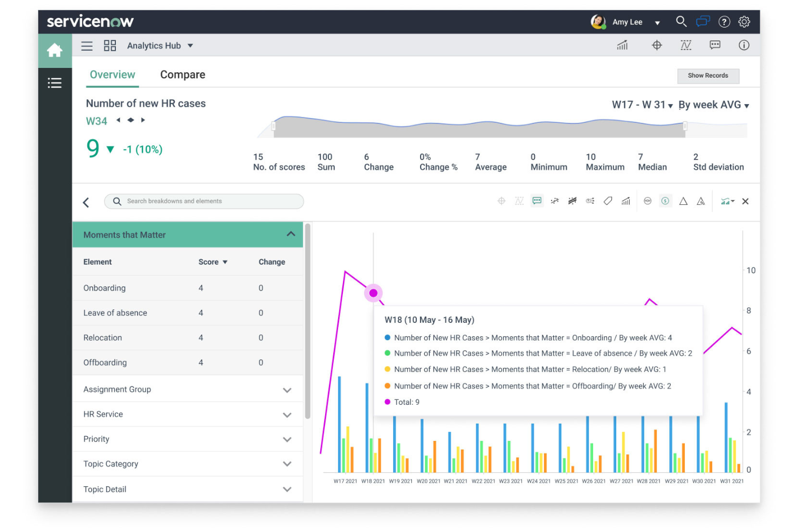The height and width of the screenshot is (532, 798).
Task: Click the home icon in the sidebar
Action: point(54,51)
